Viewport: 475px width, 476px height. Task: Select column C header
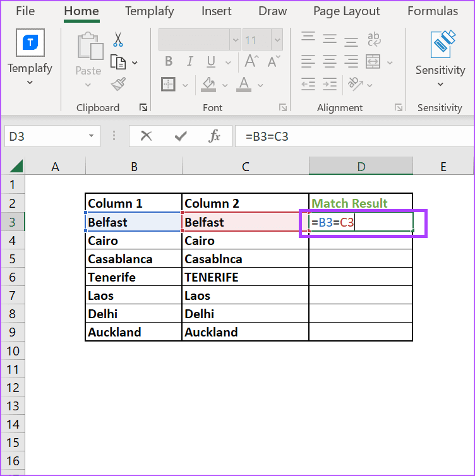pyautogui.click(x=246, y=167)
